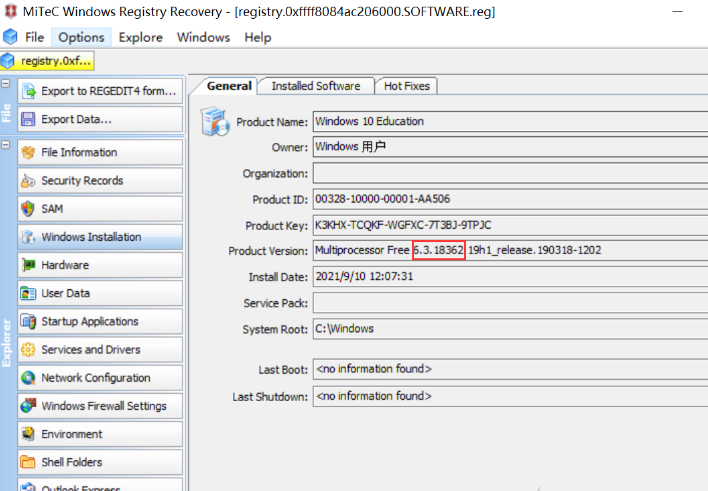Open the Startup Applications section

tap(100, 322)
